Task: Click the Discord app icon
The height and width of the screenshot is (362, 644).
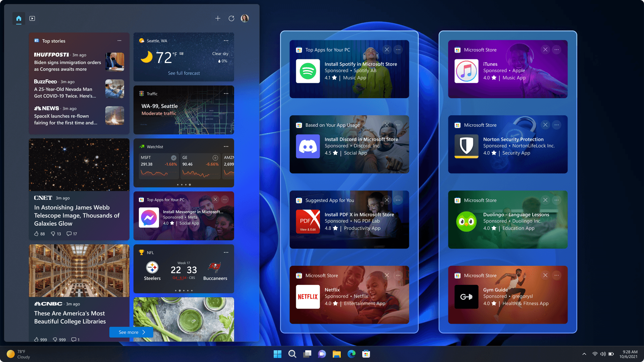Action: click(308, 146)
